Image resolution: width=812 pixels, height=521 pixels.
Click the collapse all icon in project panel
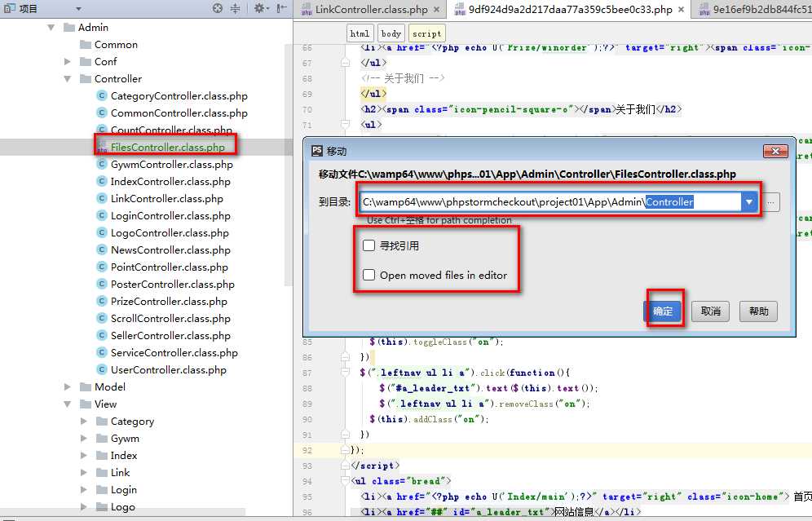point(235,8)
